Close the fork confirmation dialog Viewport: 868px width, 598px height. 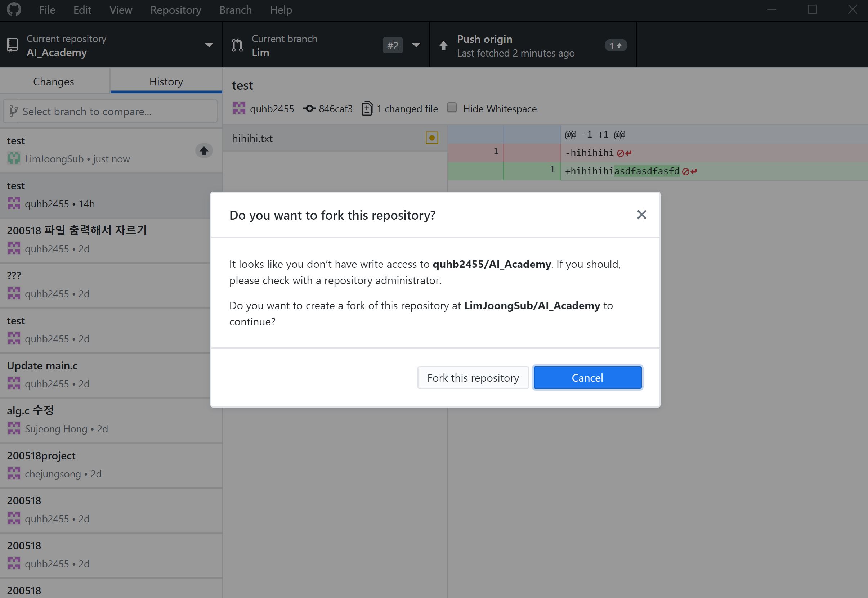tap(641, 214)
